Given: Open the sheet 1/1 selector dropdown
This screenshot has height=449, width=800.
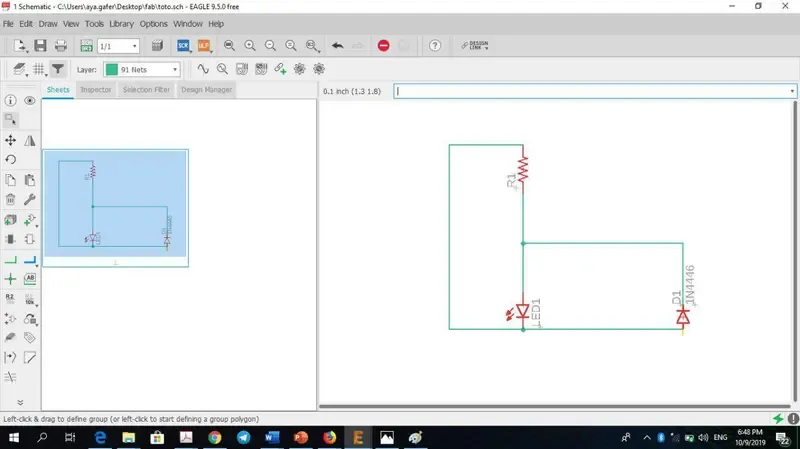Looking at the screenshot, I should pyautogui.click(x=118, y=46).
